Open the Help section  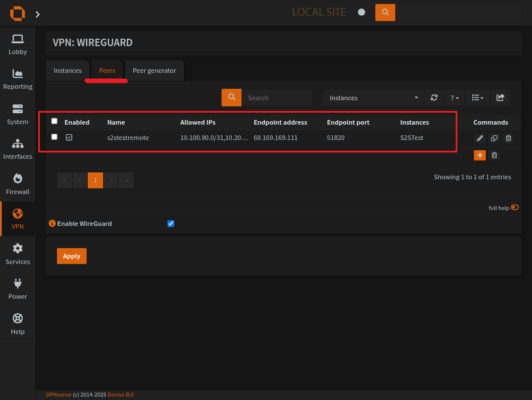point(18,324)
